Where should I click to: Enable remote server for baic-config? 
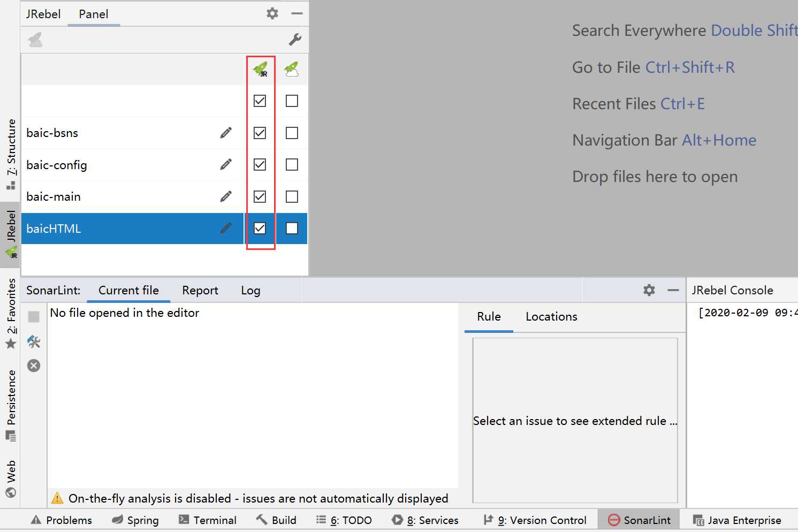tap(292, 164)
